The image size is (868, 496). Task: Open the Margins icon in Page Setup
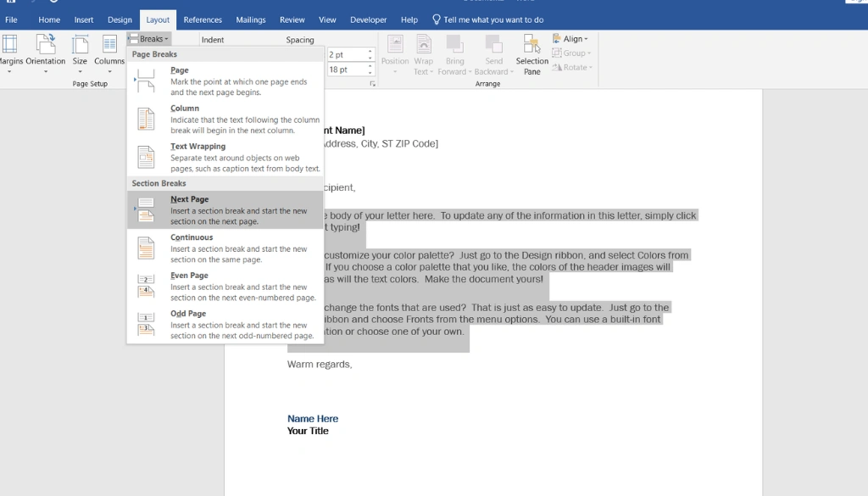pyautogui.click(x=9, y=44)
